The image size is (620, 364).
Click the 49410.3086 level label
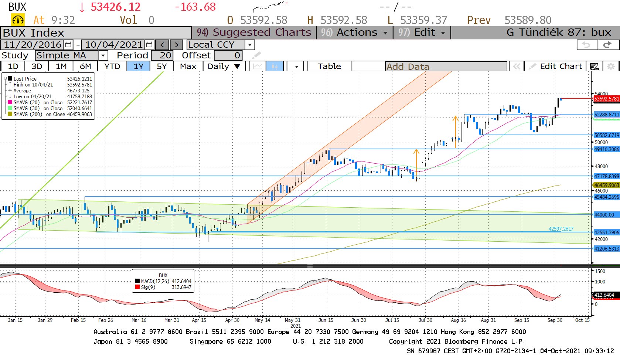[606, 149]
